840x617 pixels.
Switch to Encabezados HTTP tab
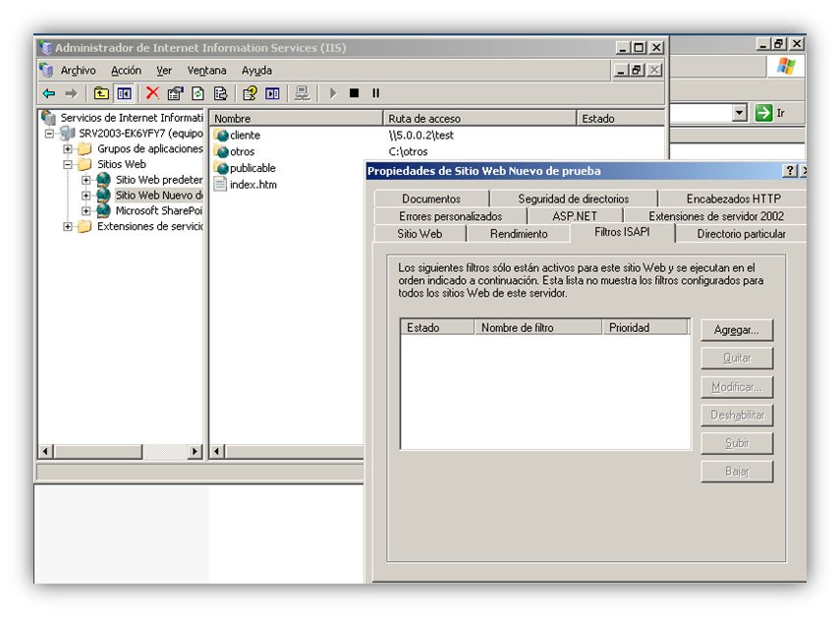pyautogui.click(x=733, y=198)
